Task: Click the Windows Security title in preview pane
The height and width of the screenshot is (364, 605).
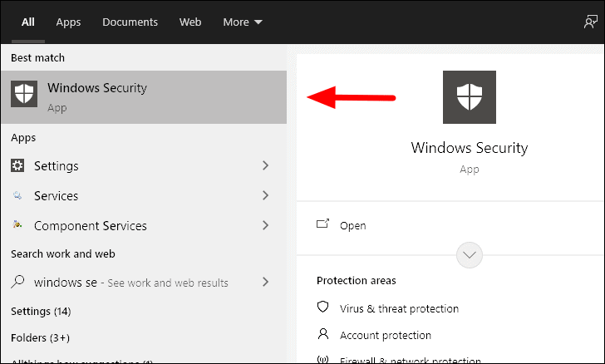Action: tap(470, 148)
